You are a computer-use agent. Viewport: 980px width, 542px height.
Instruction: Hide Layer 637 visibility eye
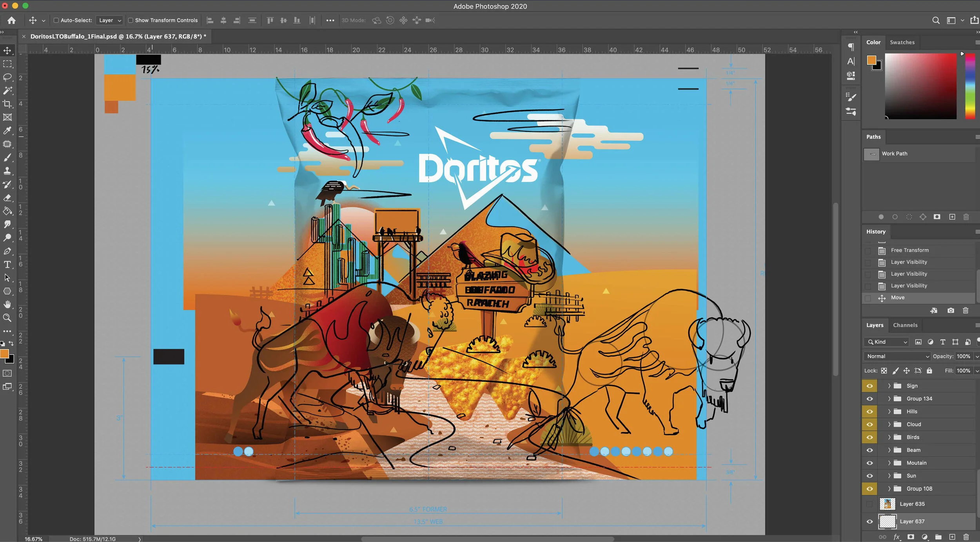[869, 522]
